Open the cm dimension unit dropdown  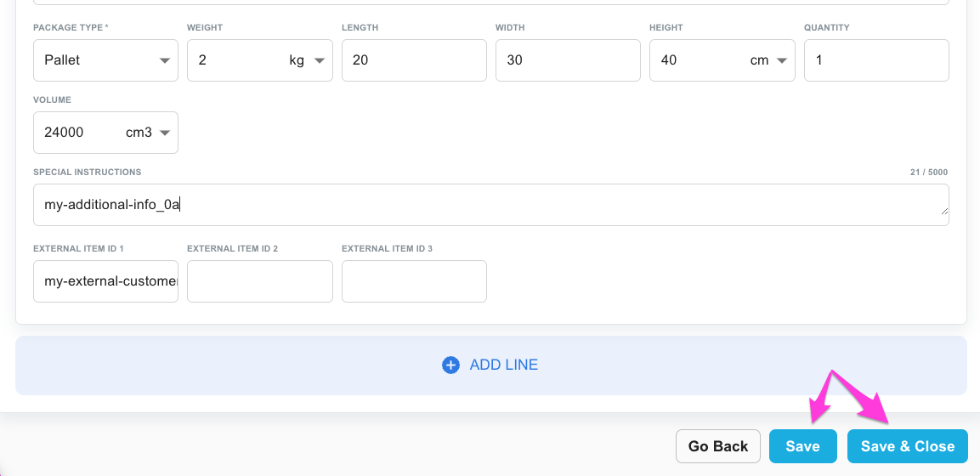pyautogui.click(x=768, y=60)
